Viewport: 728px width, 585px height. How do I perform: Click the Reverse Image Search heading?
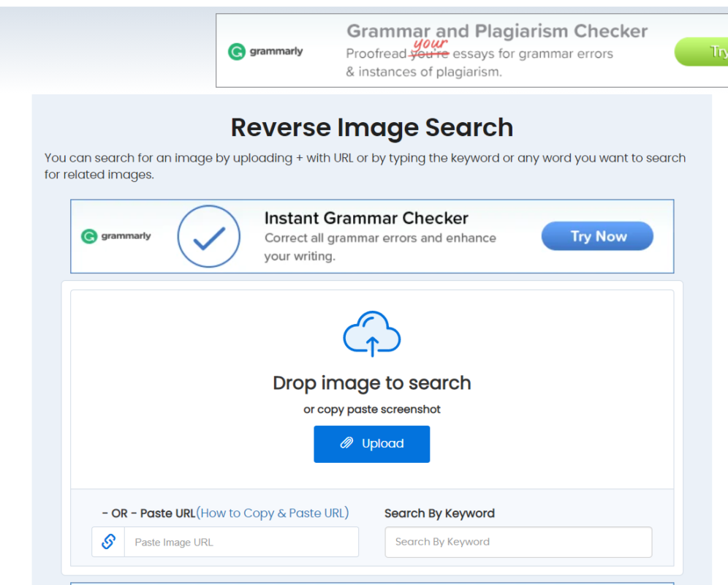tap(372, 127)
